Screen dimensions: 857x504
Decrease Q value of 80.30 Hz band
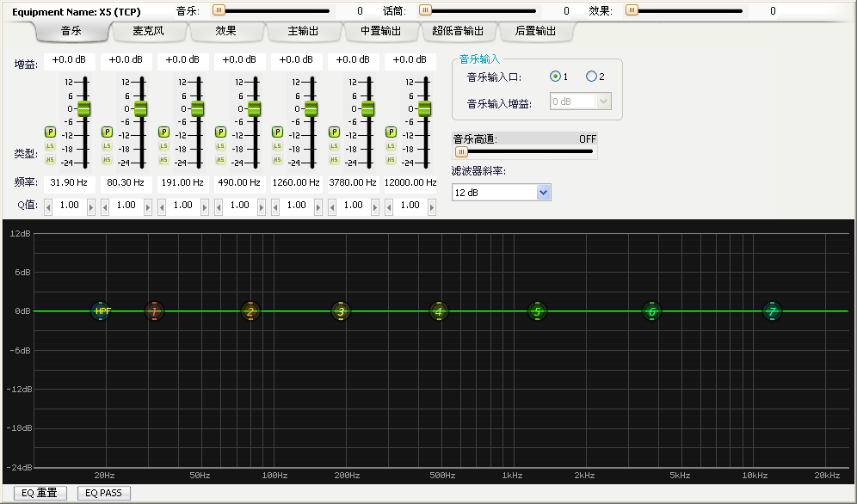click(105, 206)
